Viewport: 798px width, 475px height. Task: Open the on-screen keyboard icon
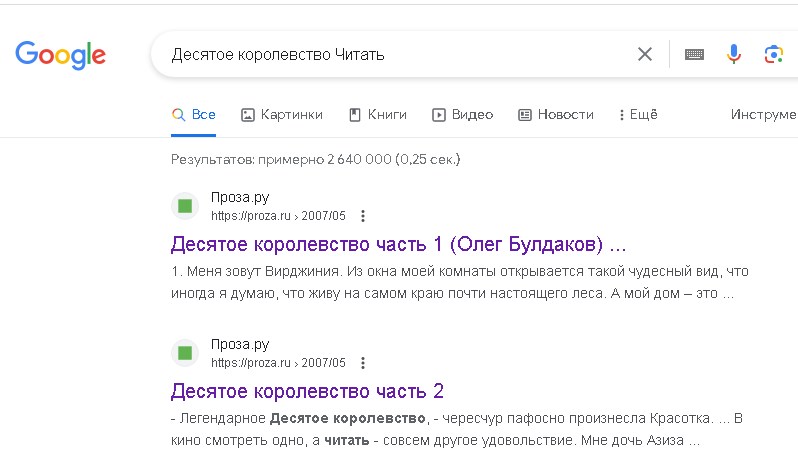tap(694, 54)
